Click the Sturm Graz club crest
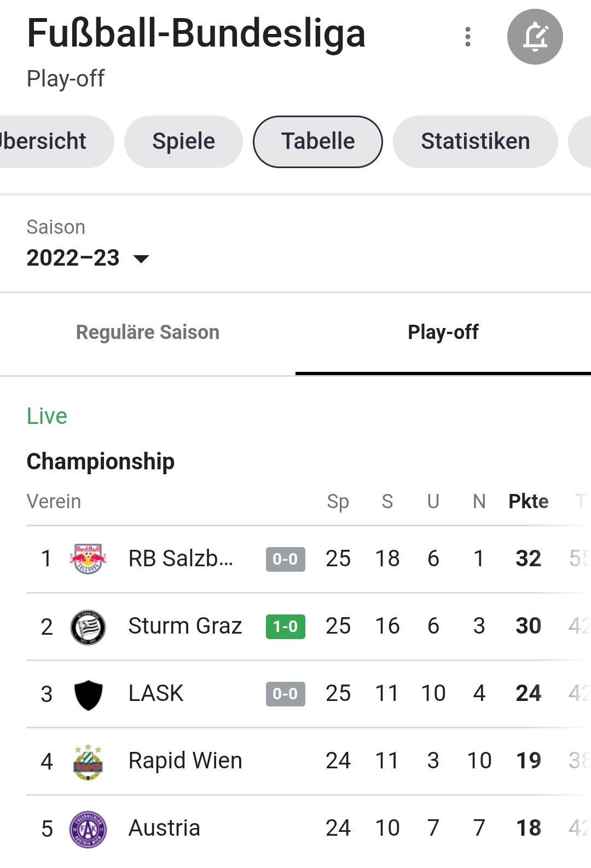Screen dimensions: 591x868 pos(88,626)
